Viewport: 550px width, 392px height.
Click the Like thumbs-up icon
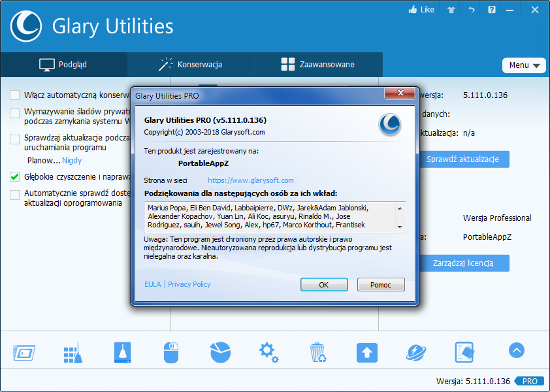click(413, 10)
